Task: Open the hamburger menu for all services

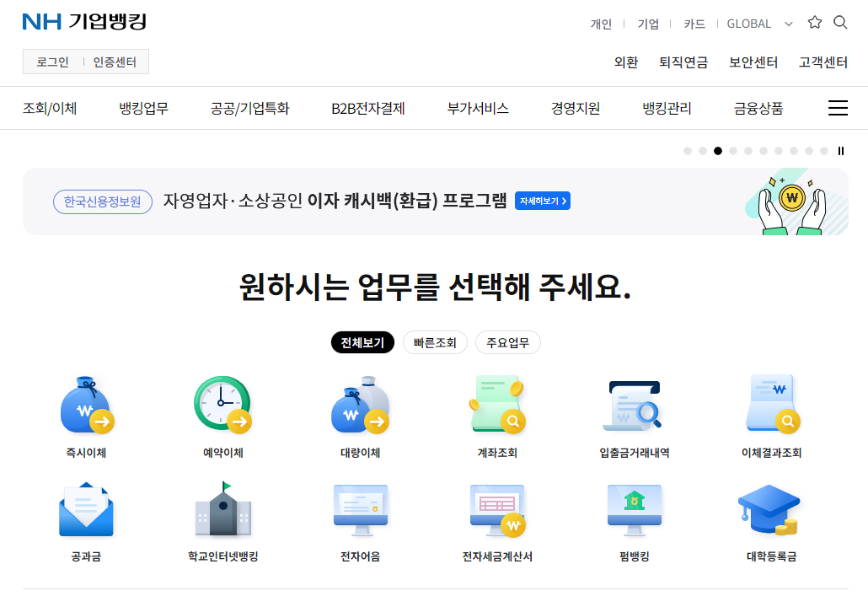Action: click(x=838, y=108)
